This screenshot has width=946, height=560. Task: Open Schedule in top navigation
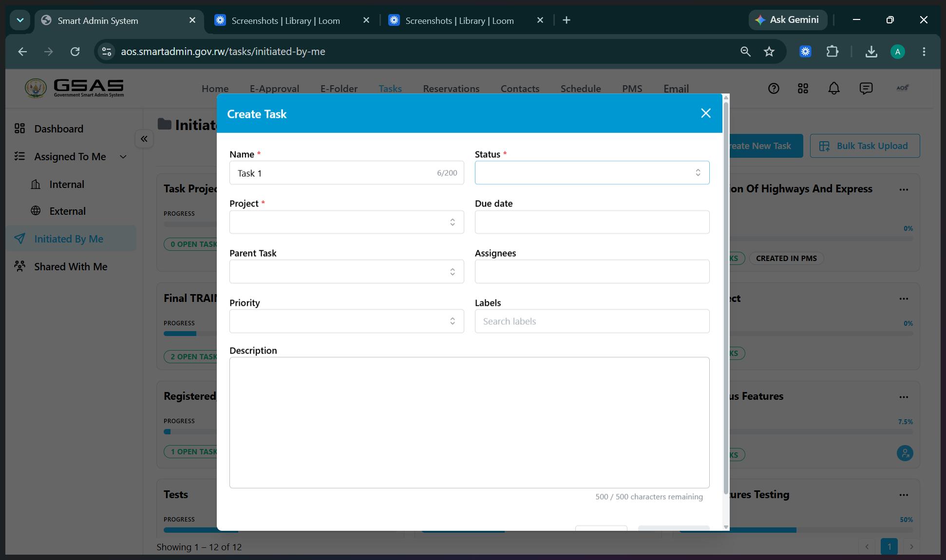(x=581, y=89)
